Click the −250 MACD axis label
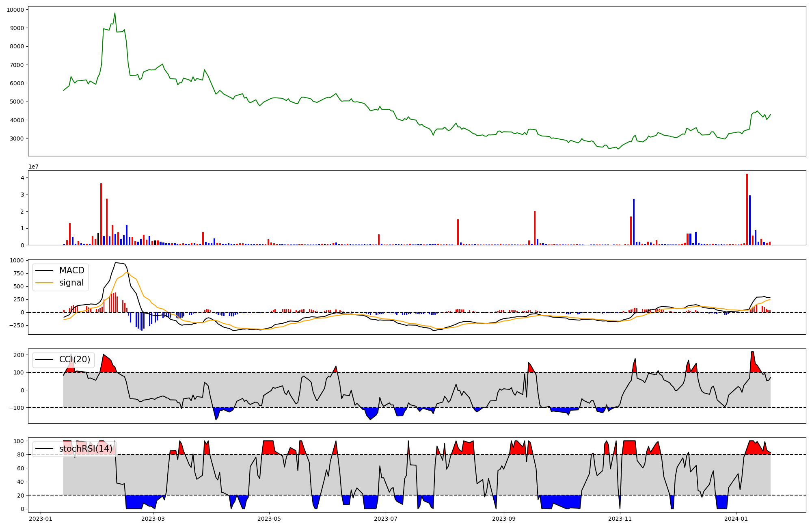Screen dimensions: 812x528 point(17,325)
